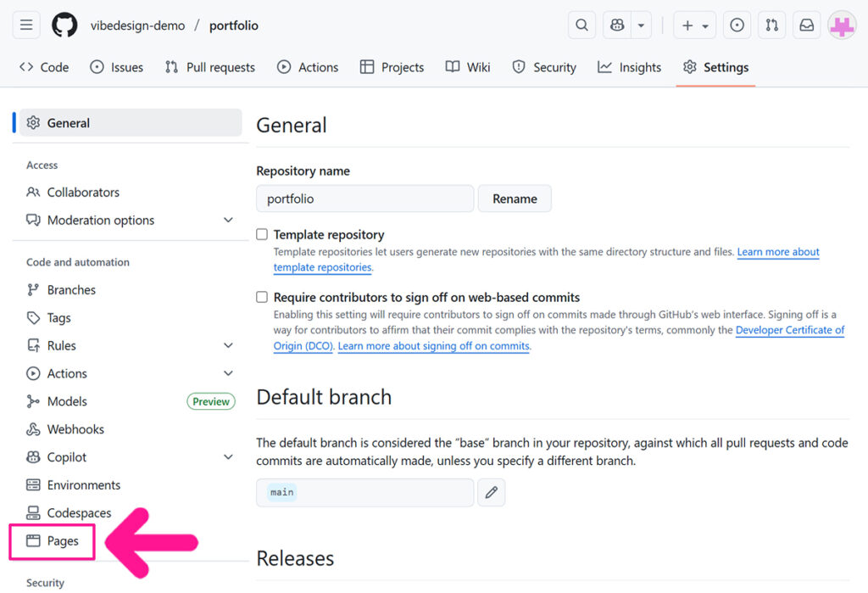Expand the Copilot sidebar section
868x593 pixels.
(x=228, y=457)
